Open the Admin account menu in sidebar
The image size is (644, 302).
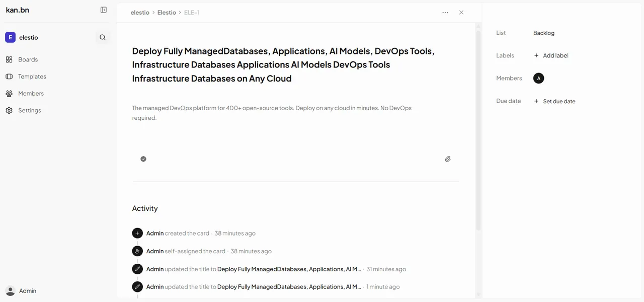(22, 291)
